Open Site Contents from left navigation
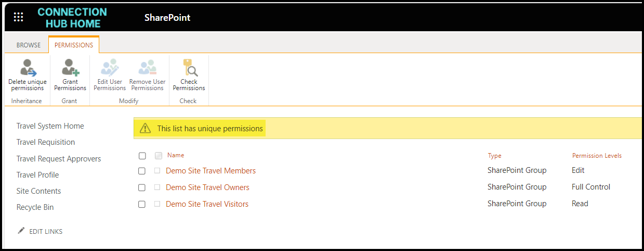644x251 pixels. tap(39, 191)
